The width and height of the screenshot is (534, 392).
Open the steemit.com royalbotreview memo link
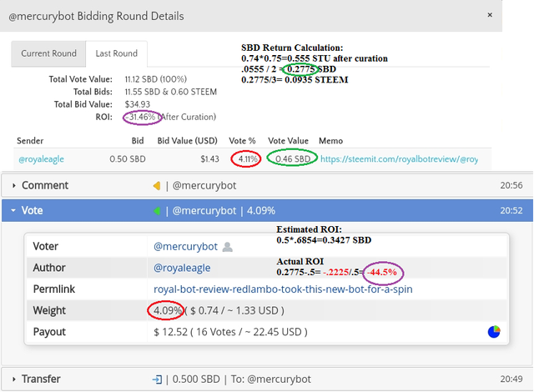point(399,159)
